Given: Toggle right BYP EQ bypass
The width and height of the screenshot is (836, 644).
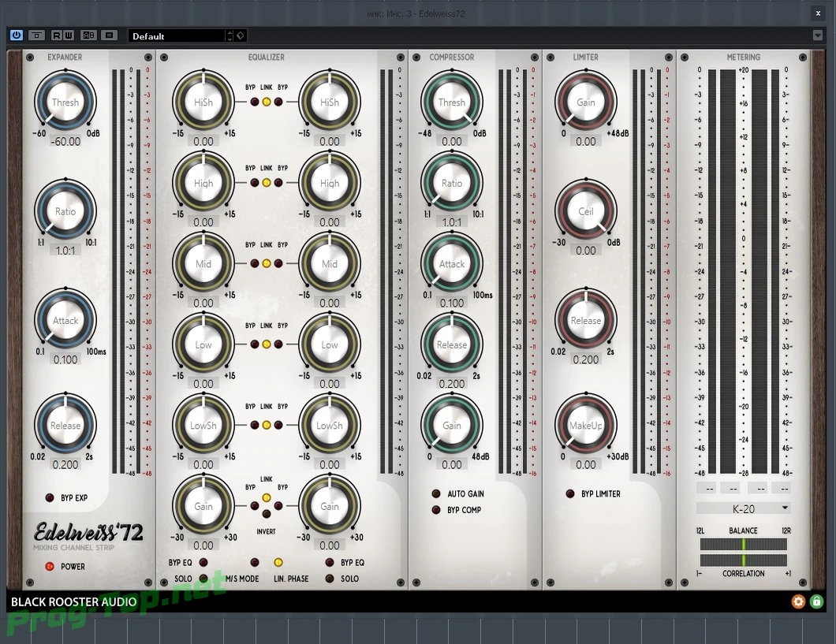Looking at the screenshot, I should tap(330, 562).
